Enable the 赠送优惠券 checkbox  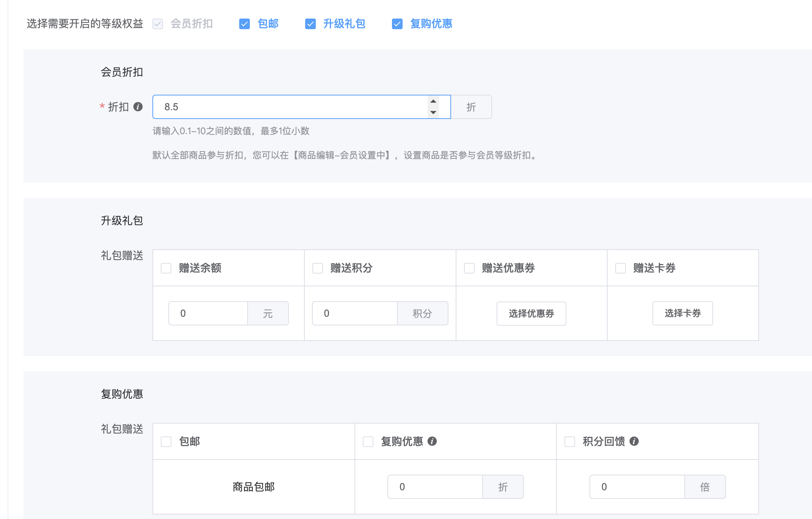(469, 268)
